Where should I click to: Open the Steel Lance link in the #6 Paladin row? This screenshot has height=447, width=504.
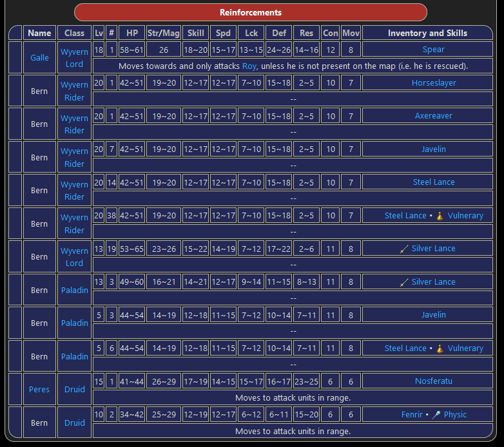405,348
